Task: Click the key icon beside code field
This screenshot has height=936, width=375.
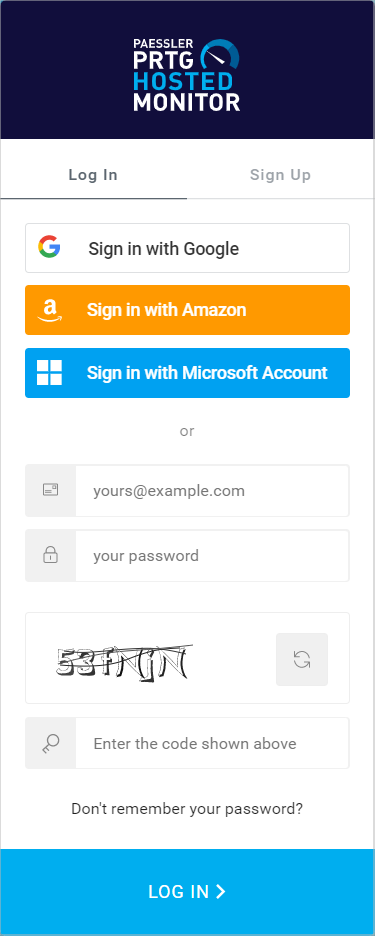Action: (x=50, y=743)
